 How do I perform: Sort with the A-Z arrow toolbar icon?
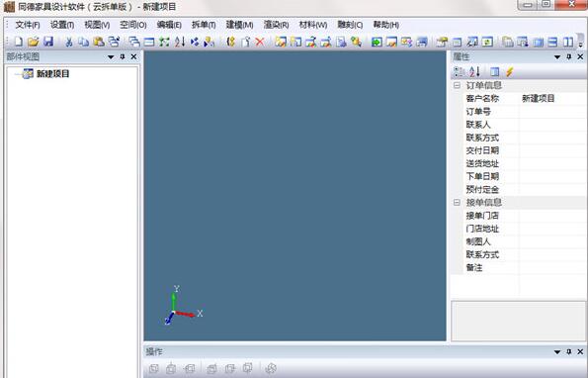(180, 42)
